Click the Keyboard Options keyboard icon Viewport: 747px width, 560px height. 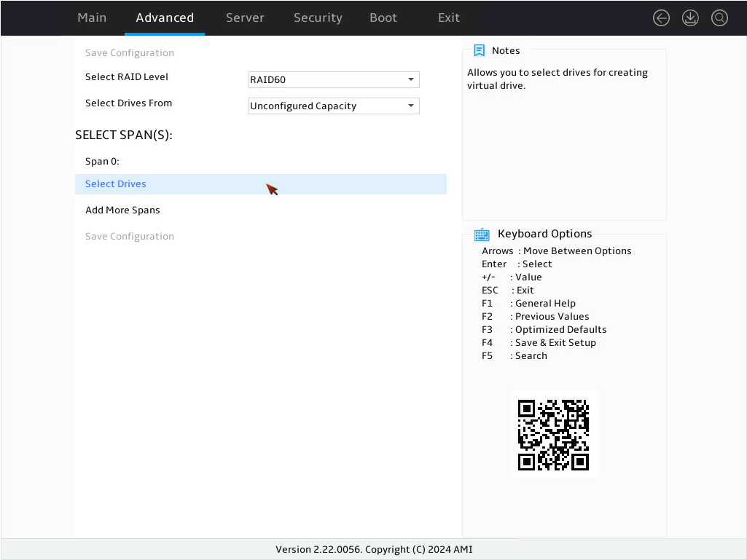[x=482, y=234]
